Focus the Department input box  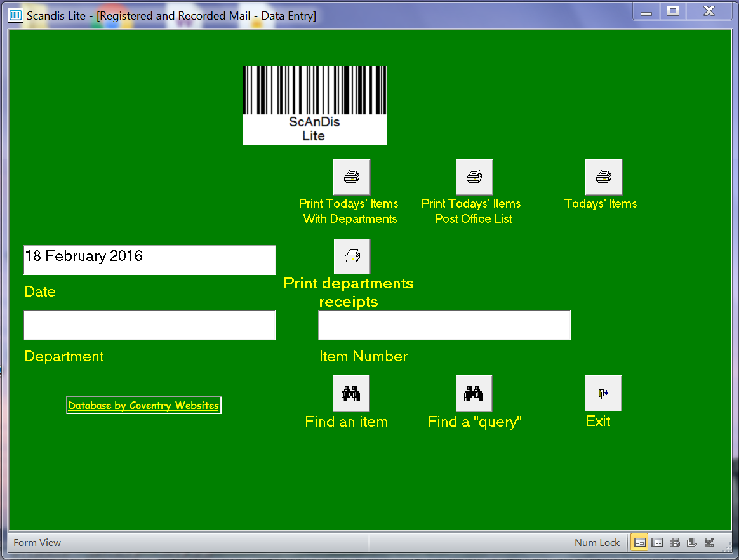pyautogui.click(x=149, y=325)
